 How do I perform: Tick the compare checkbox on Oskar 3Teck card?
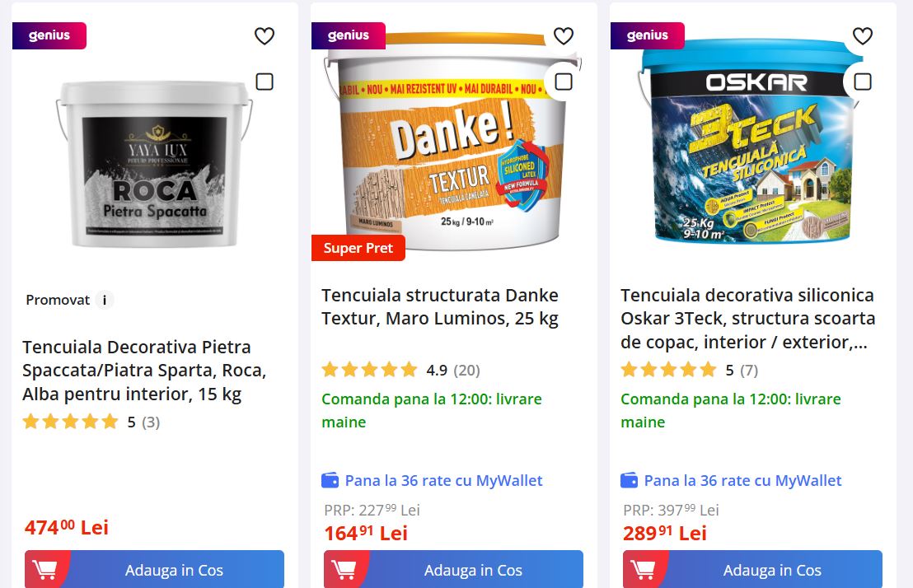click(x=863, y=82)
